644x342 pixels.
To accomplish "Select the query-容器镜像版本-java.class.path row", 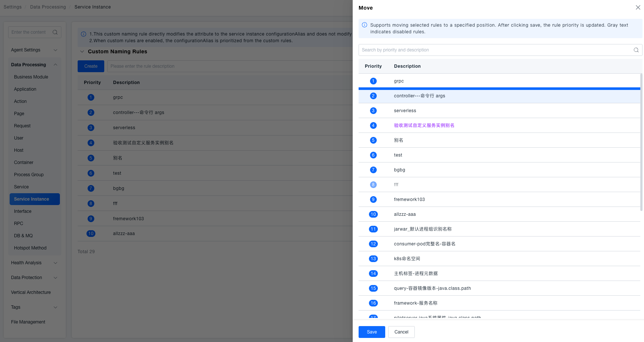I will [x=499, y=288].
